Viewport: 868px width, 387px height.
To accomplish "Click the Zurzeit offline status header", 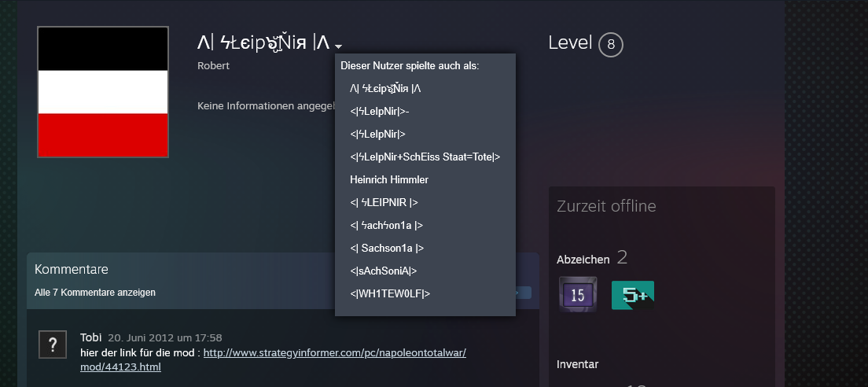I will tap(606, 207).
